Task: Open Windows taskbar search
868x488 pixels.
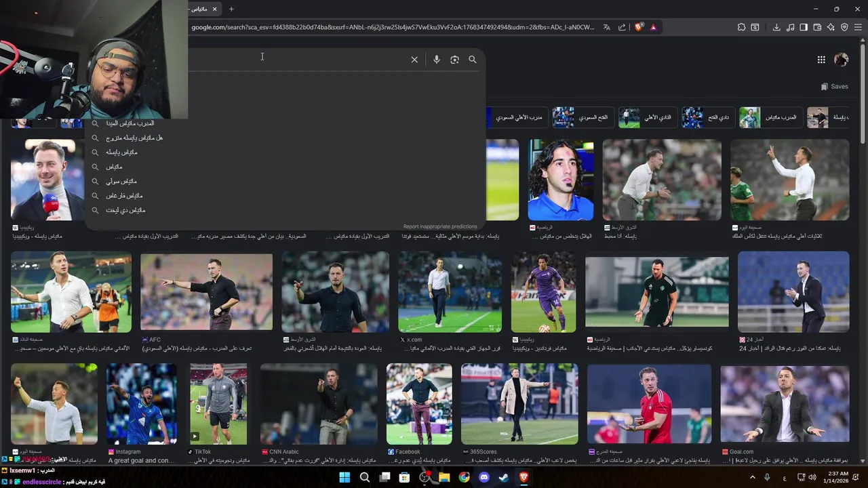Action: (365, 477)
